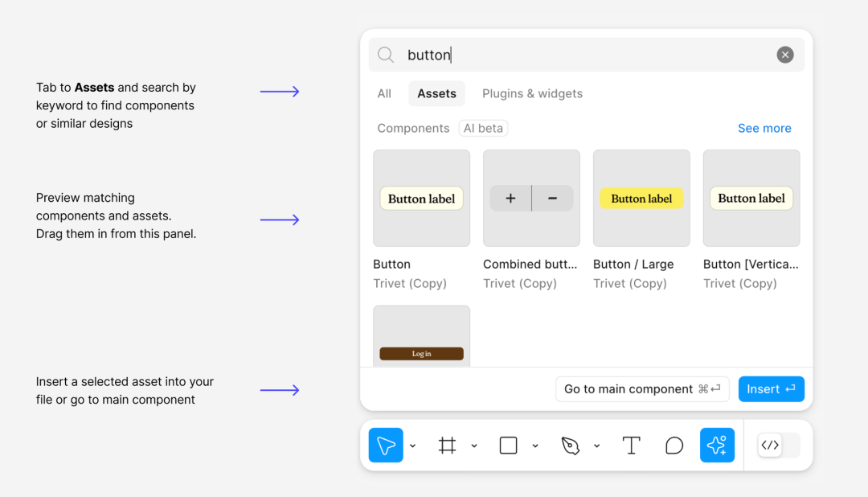Screen dimensions: 868x497
Task: Select the Move tool in toolbar
Action: click(x=386, y=445)
